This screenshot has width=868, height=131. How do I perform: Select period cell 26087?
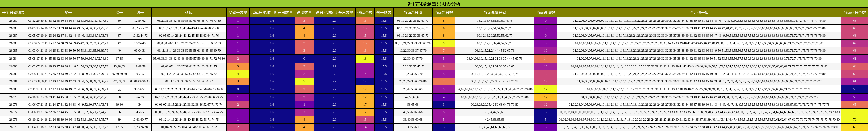pos(13,36)
